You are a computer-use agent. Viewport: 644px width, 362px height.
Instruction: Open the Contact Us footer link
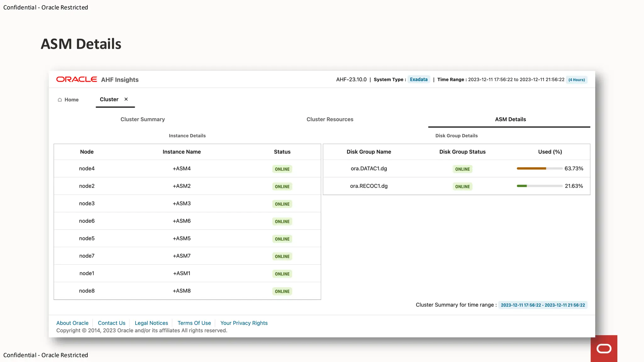[111, 323]
